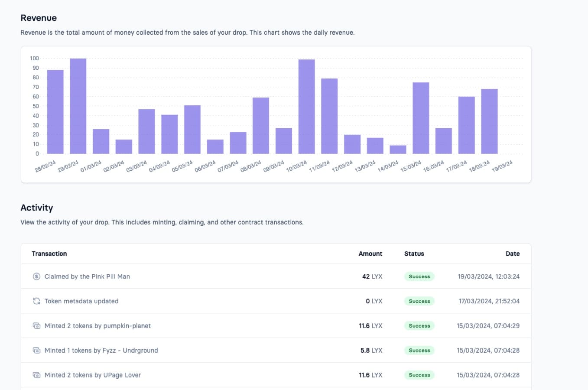588x390 pixels.
Task: Open the Minted 2 tokens by UPage Lover transaction
Action: (93, 375)
